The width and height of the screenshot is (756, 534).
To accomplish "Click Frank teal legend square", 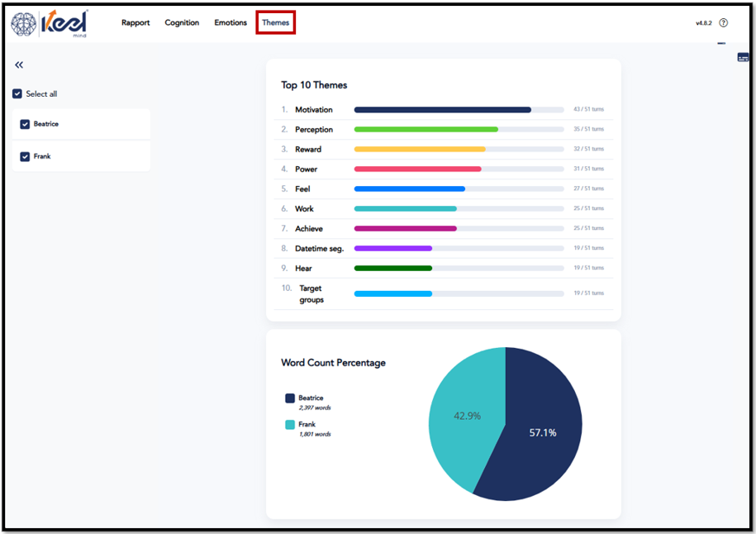I will pos(290,425).
